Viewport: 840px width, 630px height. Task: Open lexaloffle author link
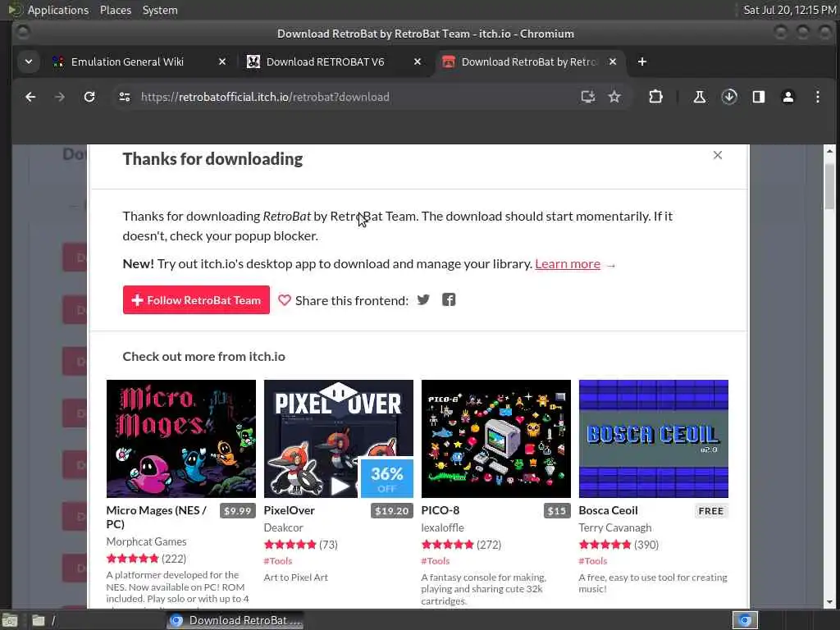pyautogui.click(x=442, y=527)
